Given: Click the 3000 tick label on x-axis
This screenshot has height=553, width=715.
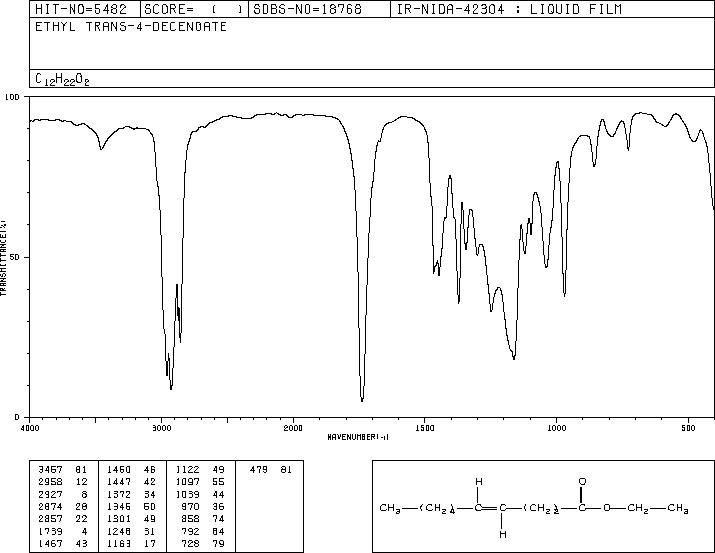Looking at the screenshot, I should pyautogui.click(x=161, y=428).
